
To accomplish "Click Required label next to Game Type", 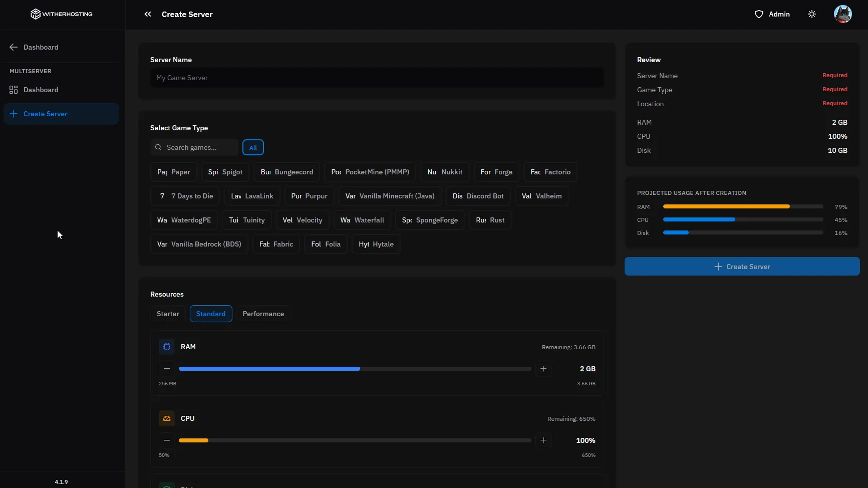I will (x=834, y=89).
